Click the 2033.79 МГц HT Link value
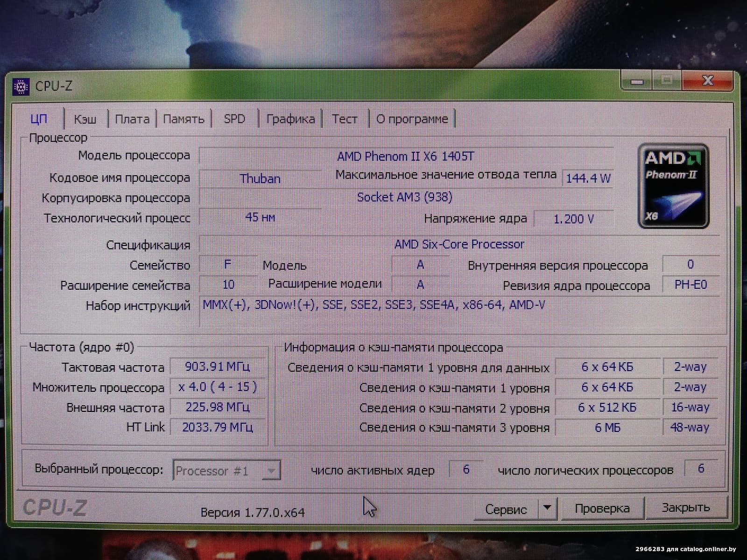Image resolution: width=747 pixels, height=560 pixels. pos(218,427)
